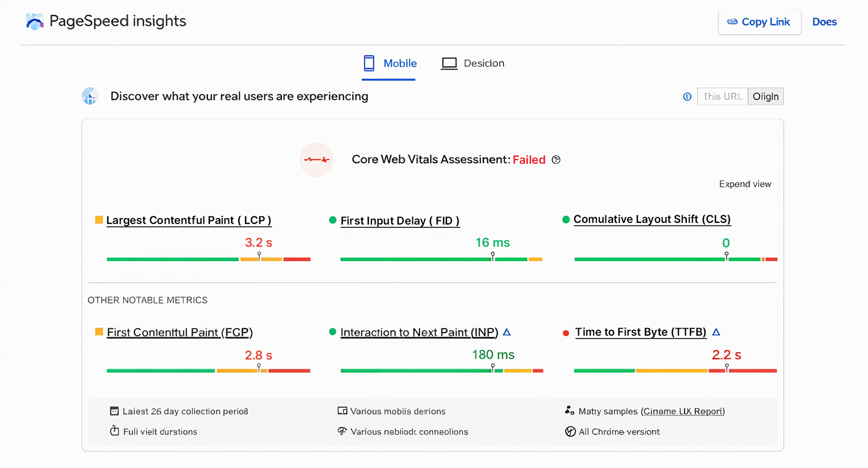Open First Input Delay (FID) link
This screenshot has height=468, width=868.
click(400, 221)
